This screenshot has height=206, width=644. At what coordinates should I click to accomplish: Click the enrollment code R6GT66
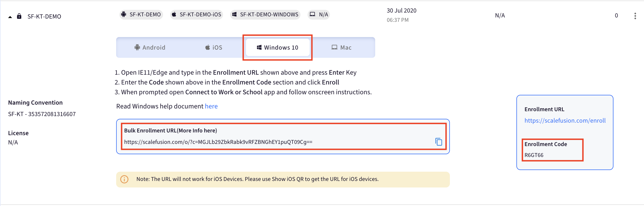coord(534,155)
